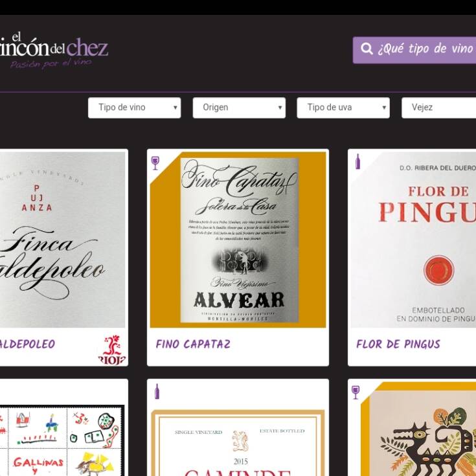Open the VALDEPOLEO title link

point(27,344)
